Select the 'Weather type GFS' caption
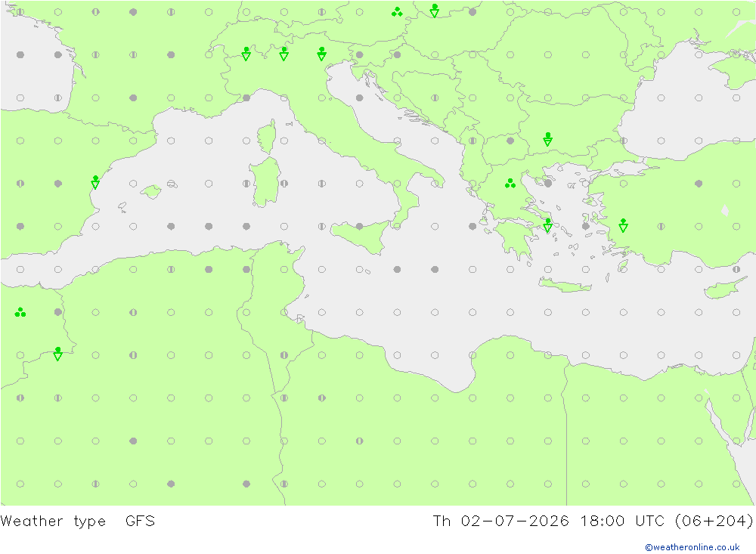Viewport: 756px width, 554px height. tap(78, 522)
